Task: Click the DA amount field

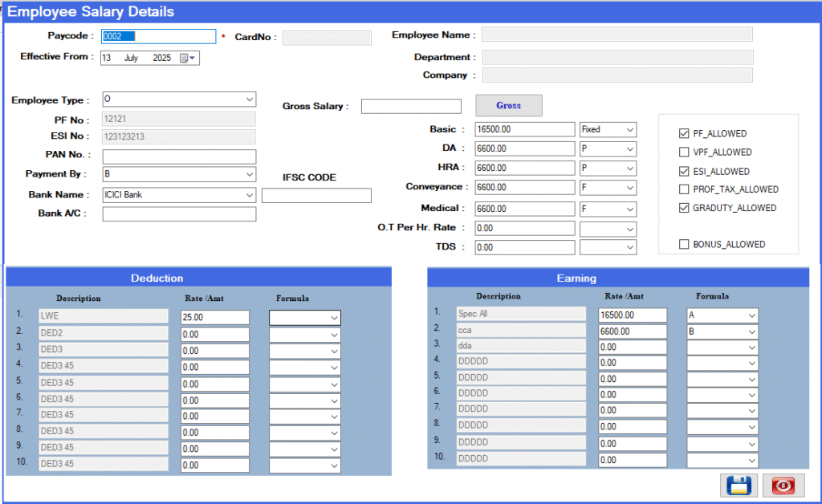Action: pyautogui.click(x=525, y=148)
